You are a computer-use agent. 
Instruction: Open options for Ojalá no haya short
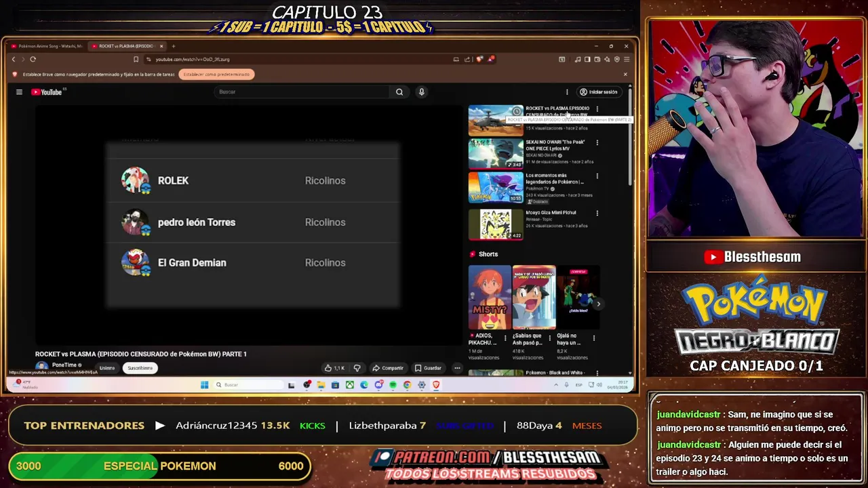click(x=593, y=337)
